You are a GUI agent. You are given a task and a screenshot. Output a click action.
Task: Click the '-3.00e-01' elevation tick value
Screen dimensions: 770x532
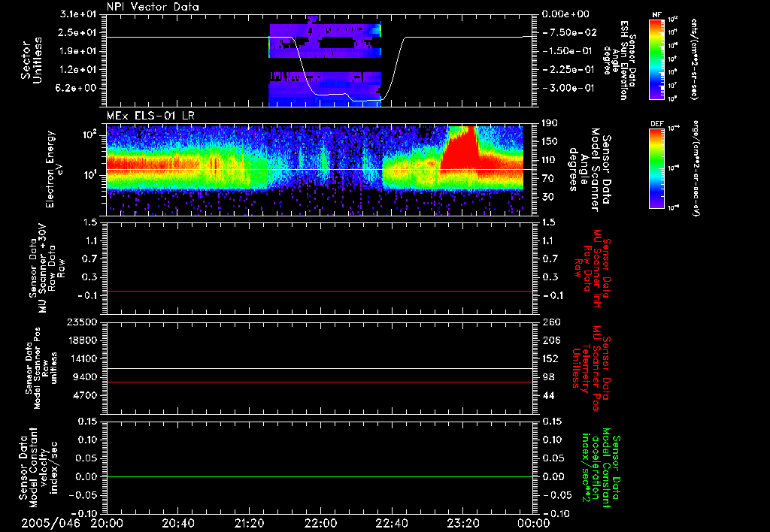tap(570, 89)
